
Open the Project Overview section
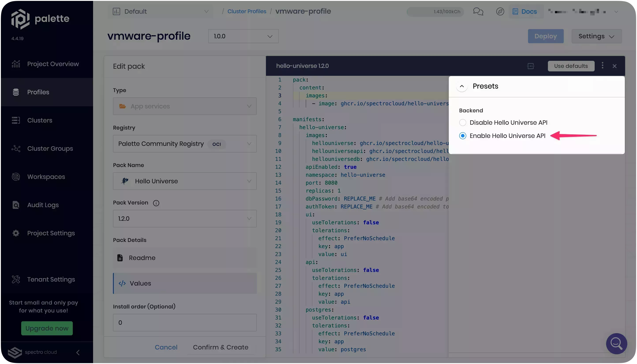pyautogui.click(x=53, y=64)
